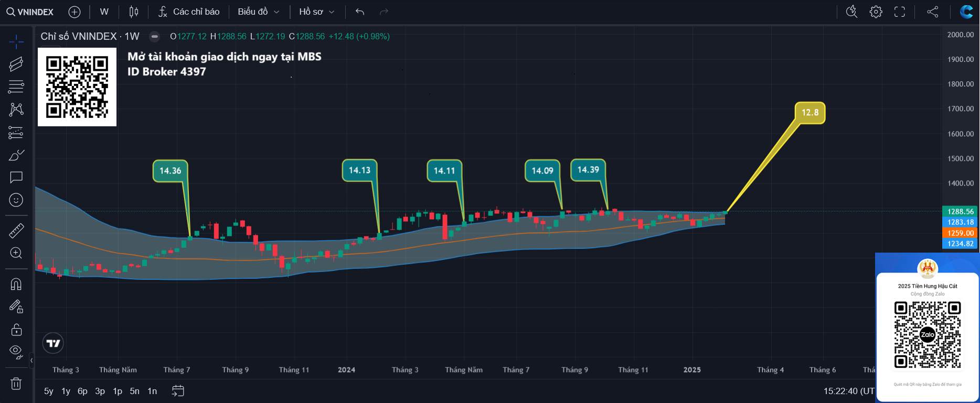
Task: Remove drawings with the trash icon
Action: 16,384
